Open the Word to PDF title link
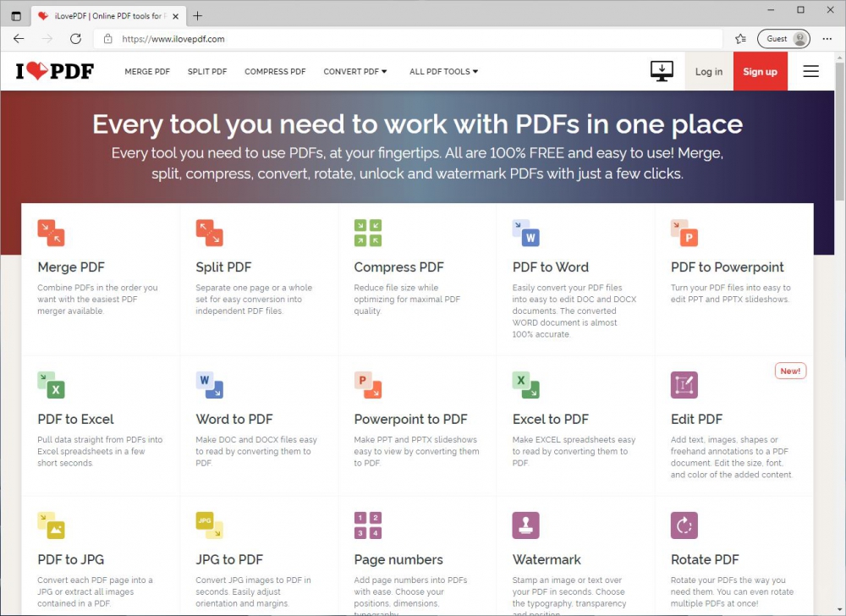 pyautogui.click(x=234, y=419)
